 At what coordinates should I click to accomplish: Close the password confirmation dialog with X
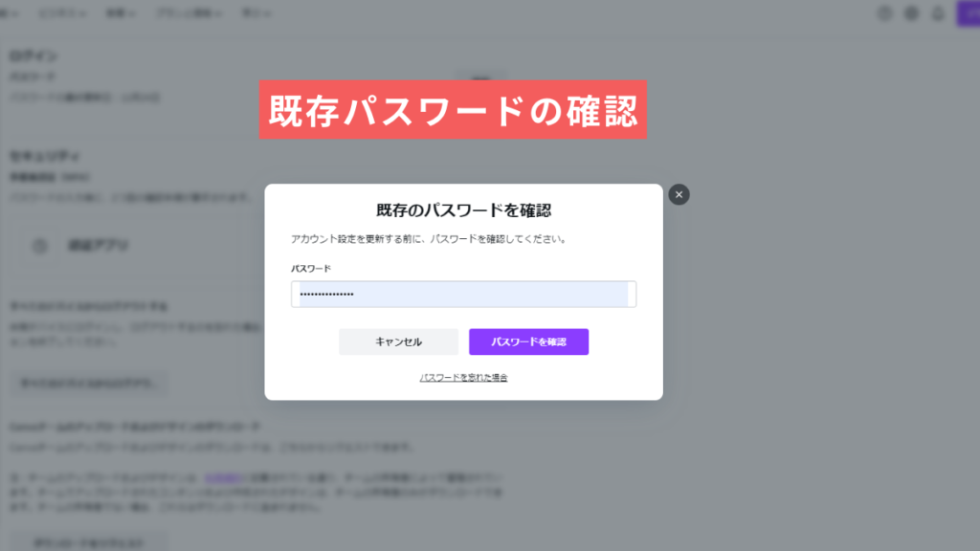pos(679,194)
